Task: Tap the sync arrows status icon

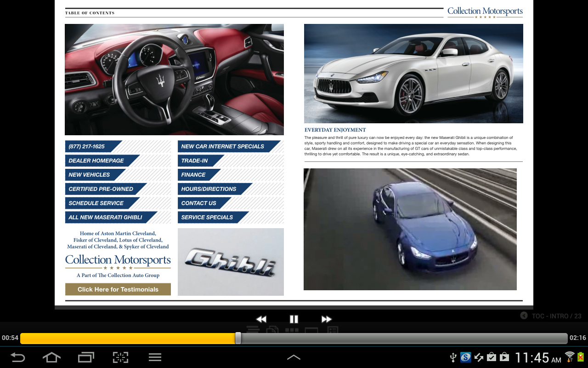Action: (x=479, y=357)
